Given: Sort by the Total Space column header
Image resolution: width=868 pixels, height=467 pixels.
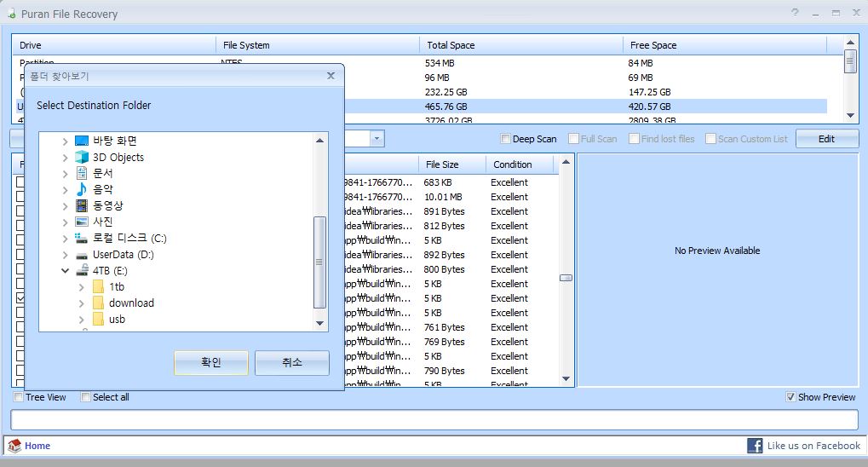Looking at the screenshot, I should point(521,45).
